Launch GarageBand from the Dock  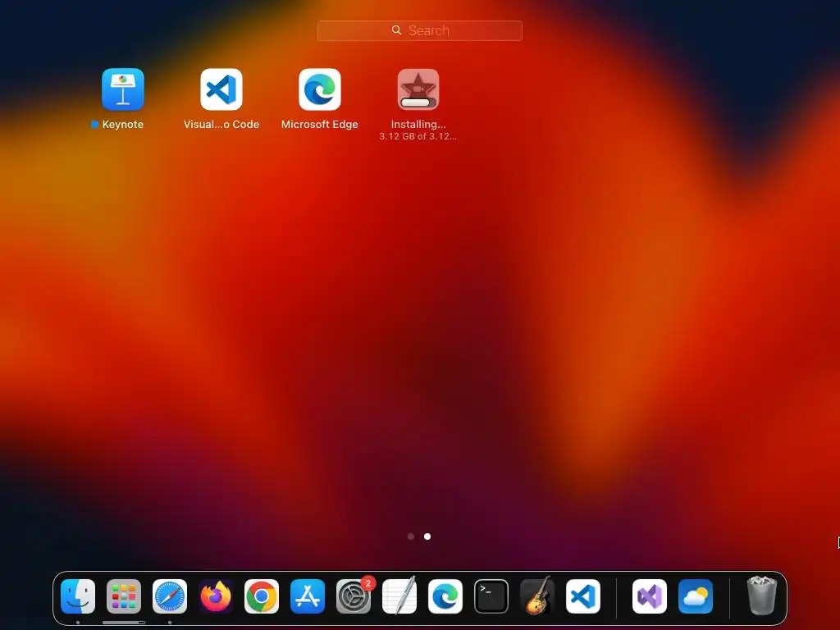[x=537, y=596]
